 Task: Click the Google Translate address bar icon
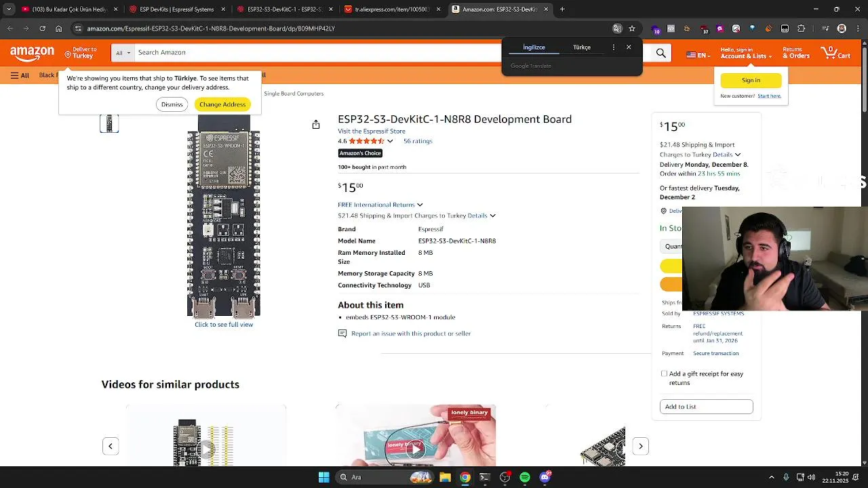click(617, 28)
